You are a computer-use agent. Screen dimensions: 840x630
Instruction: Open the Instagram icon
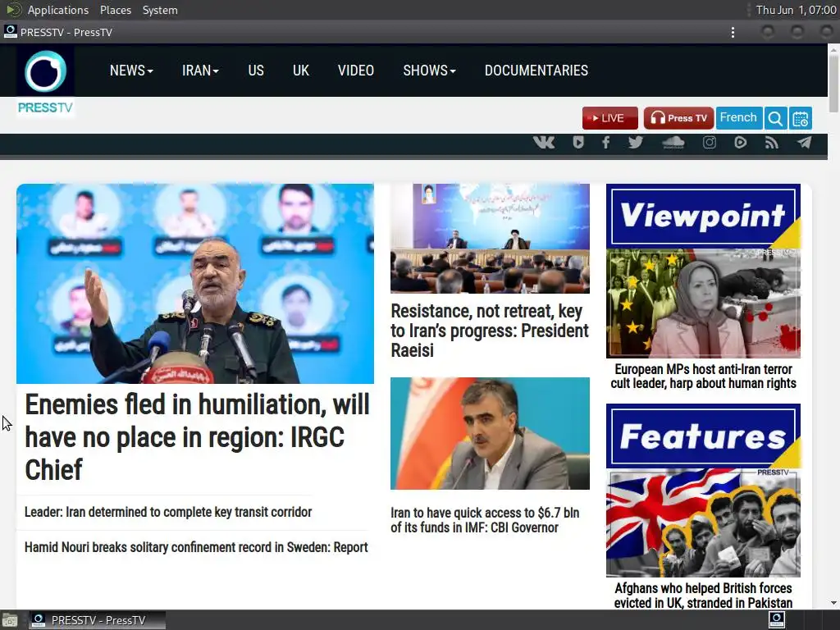coord(710,142)
